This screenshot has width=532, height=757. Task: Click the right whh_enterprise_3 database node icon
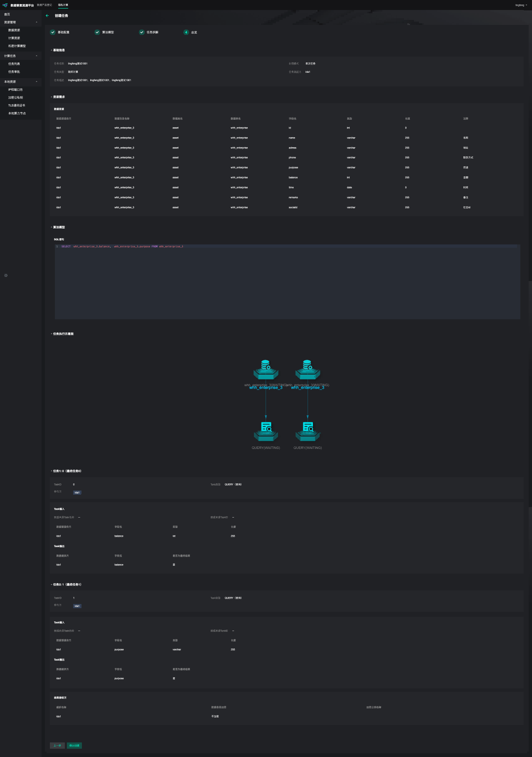point(308,370)
